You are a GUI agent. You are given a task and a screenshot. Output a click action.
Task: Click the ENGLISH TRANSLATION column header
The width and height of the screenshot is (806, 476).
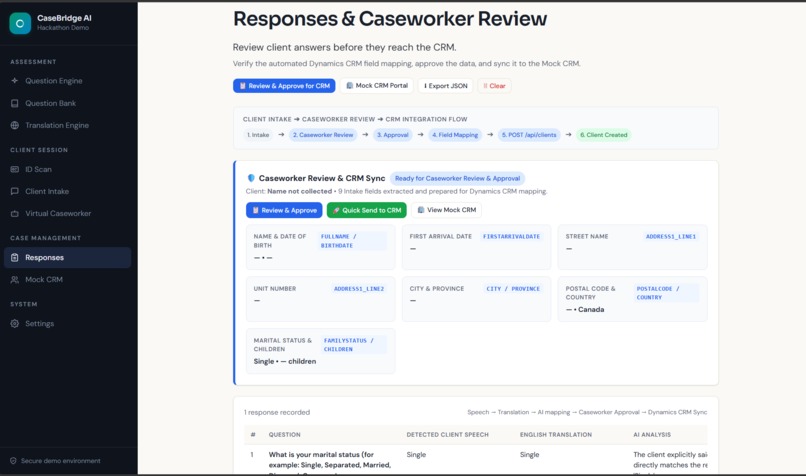(x=556, y=435)
